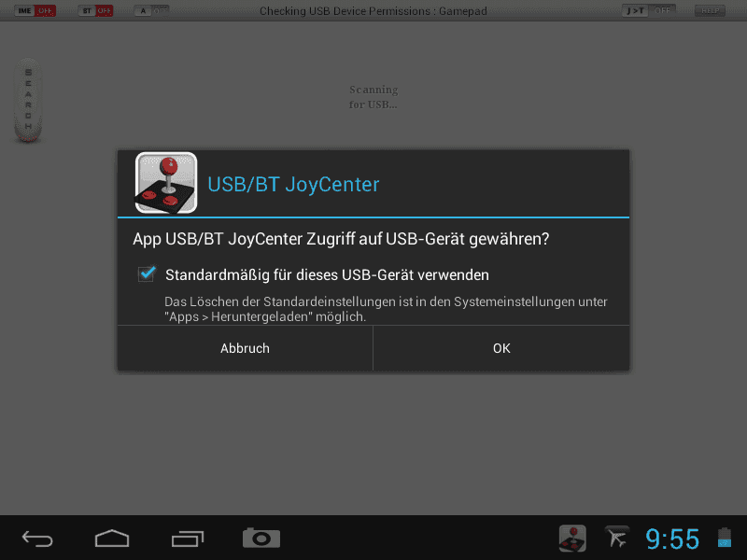
Task: Uncheck 'Standardmäßig für dieses USB-Gerät verwenden'
Action: pos(147,273)
